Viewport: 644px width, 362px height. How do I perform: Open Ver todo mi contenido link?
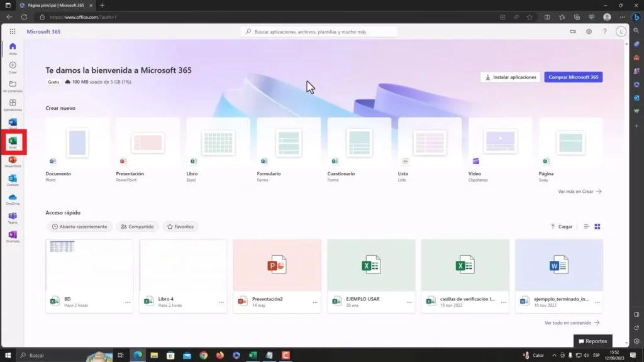pyautogui.click(x=572, y=323)
